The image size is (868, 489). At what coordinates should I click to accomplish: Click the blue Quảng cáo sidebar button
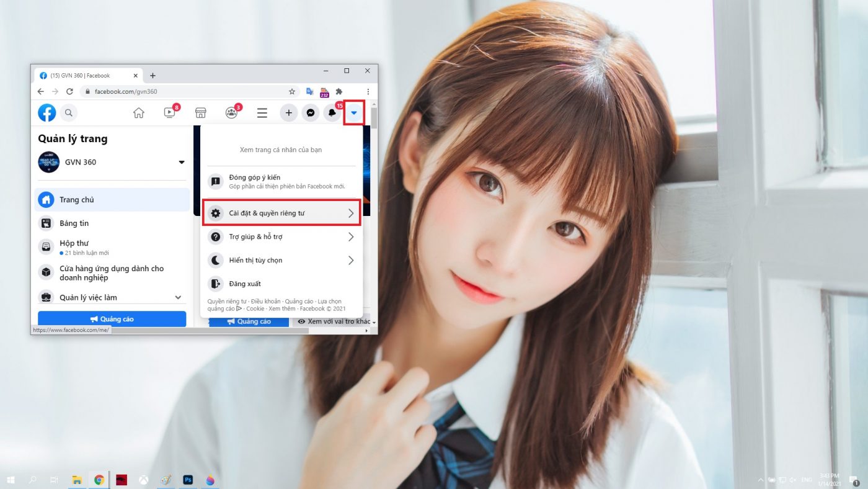tap(112, 319)
